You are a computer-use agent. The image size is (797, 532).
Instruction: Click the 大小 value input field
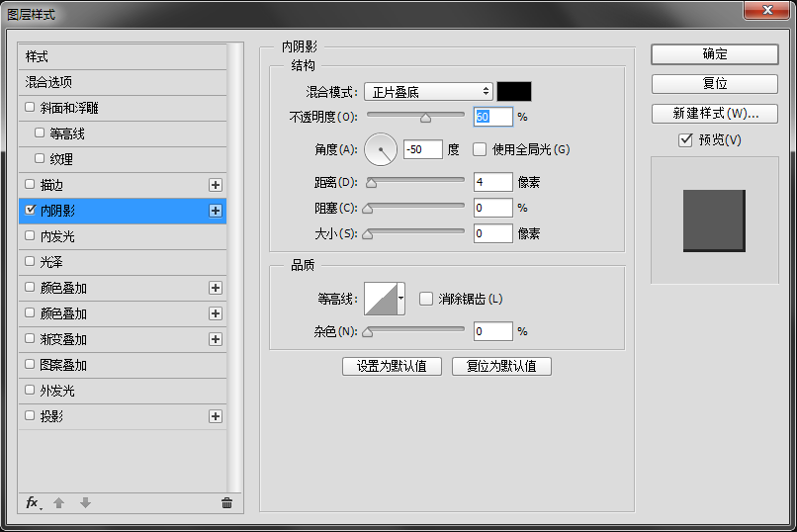pos(493,233)
